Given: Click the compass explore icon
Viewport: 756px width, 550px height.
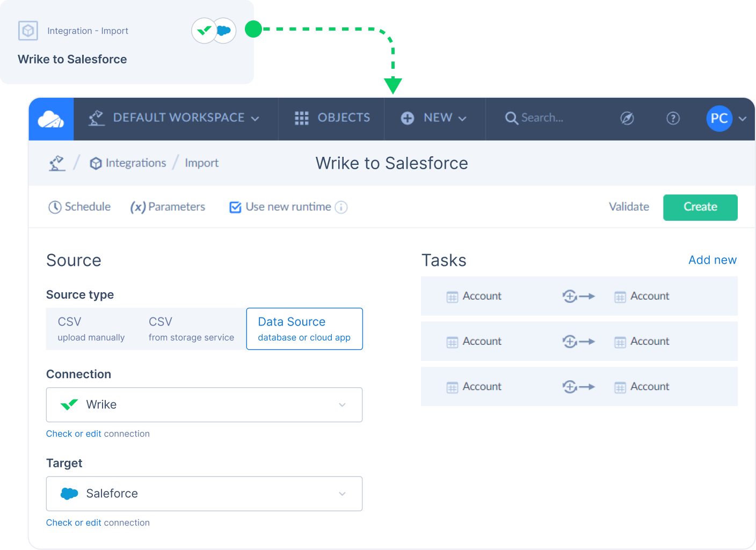Looking at the screenshot, I should [627, 118].
